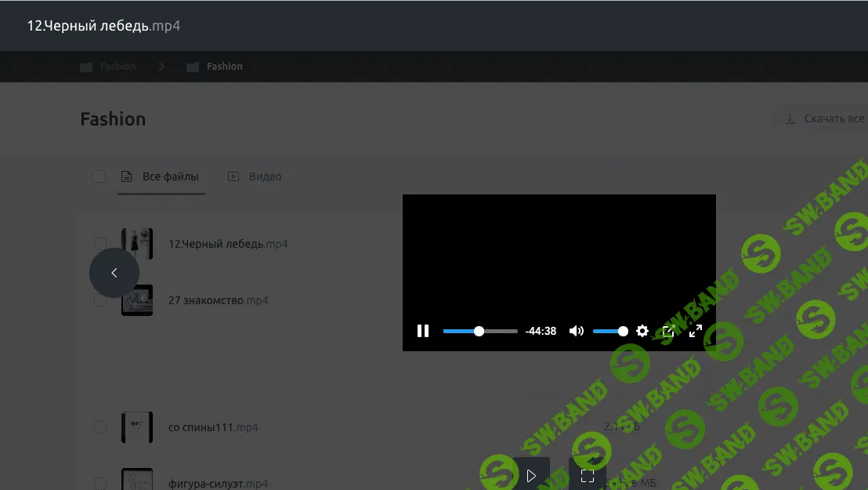Click fullscreen frame icon in bottom toolbar
Viewport: 868px width, 490px height.
pos(588,476)
